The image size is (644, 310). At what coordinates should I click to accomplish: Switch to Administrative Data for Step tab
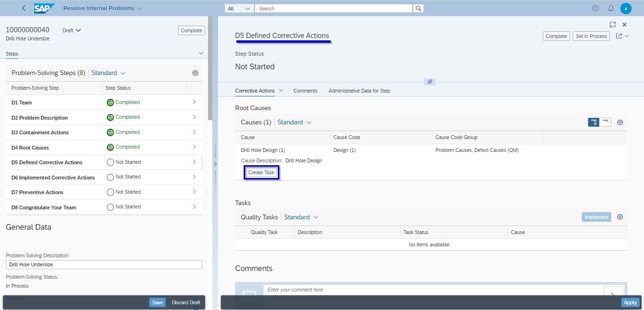click(x=359, y=91)
